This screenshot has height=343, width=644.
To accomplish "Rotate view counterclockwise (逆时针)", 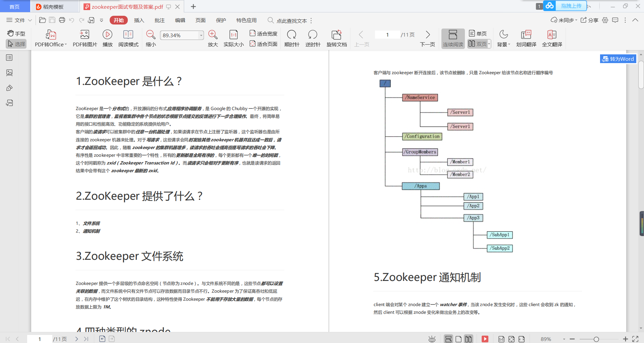I will click(313, 39).
